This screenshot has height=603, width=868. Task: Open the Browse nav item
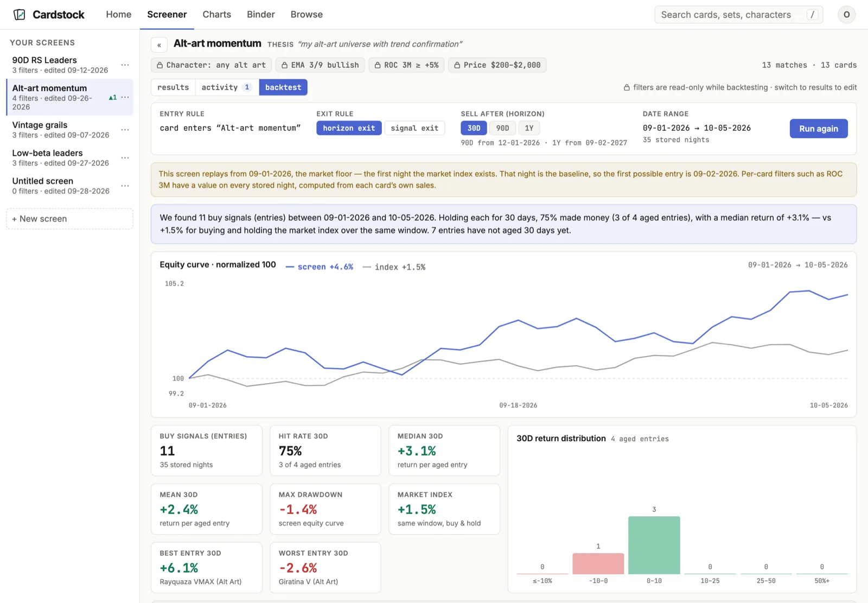[307, 15]
